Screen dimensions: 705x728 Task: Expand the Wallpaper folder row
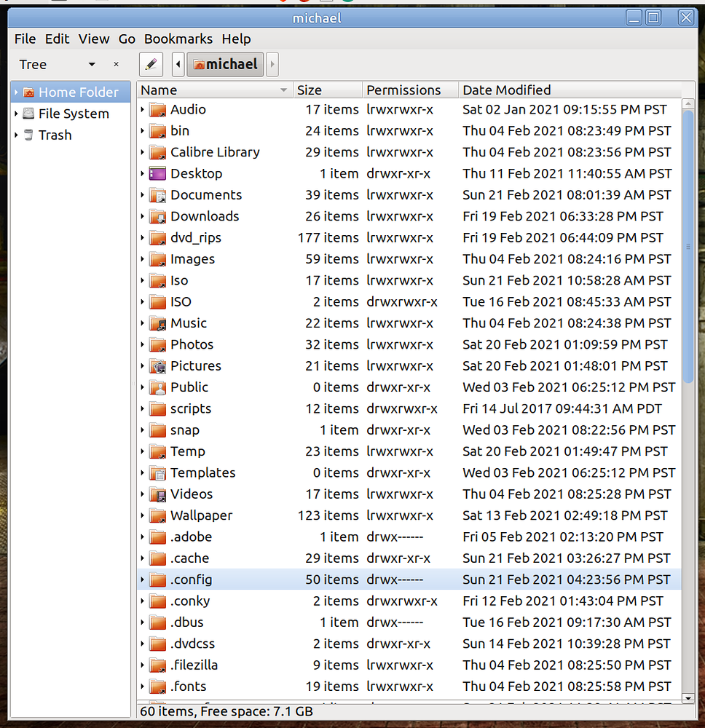pos(142,515)
